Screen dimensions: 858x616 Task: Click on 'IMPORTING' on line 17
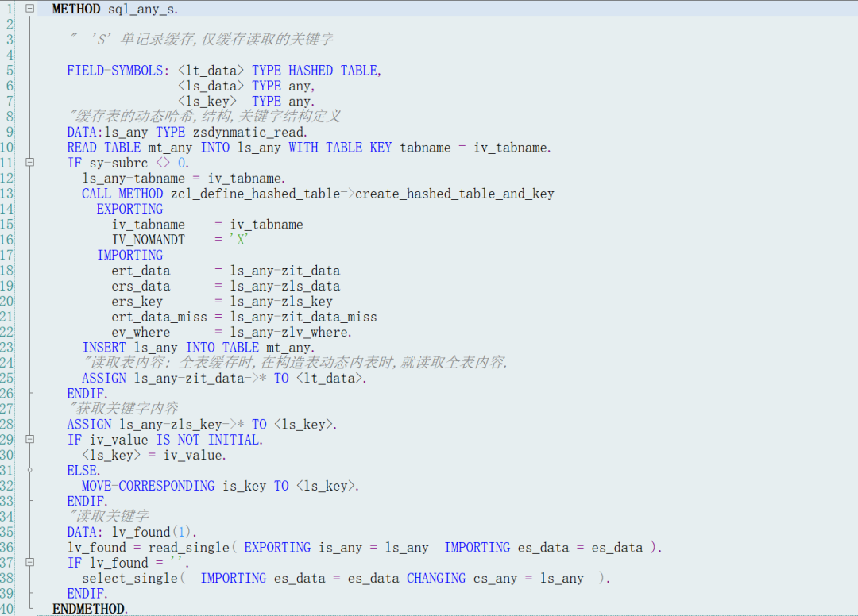pos(129,256)
